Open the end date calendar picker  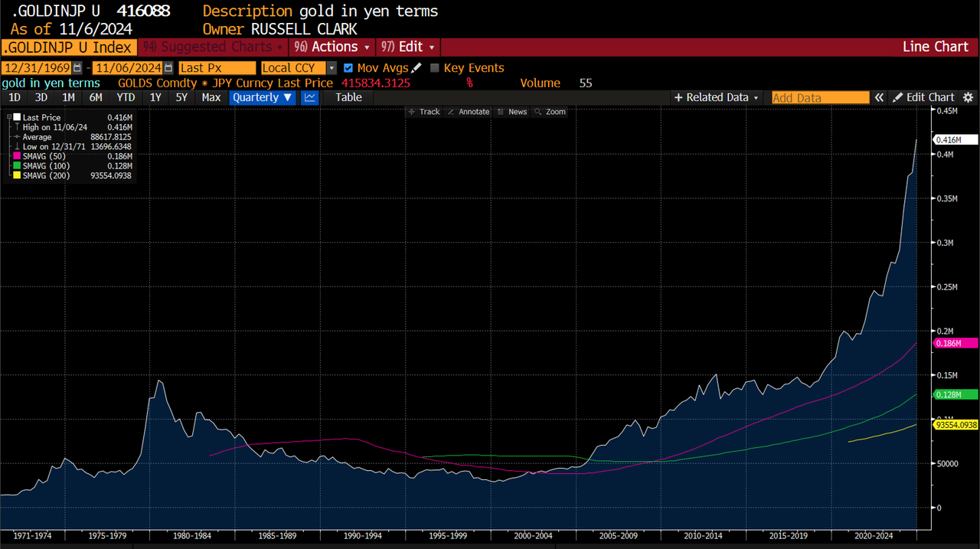(x=168, y=68)
